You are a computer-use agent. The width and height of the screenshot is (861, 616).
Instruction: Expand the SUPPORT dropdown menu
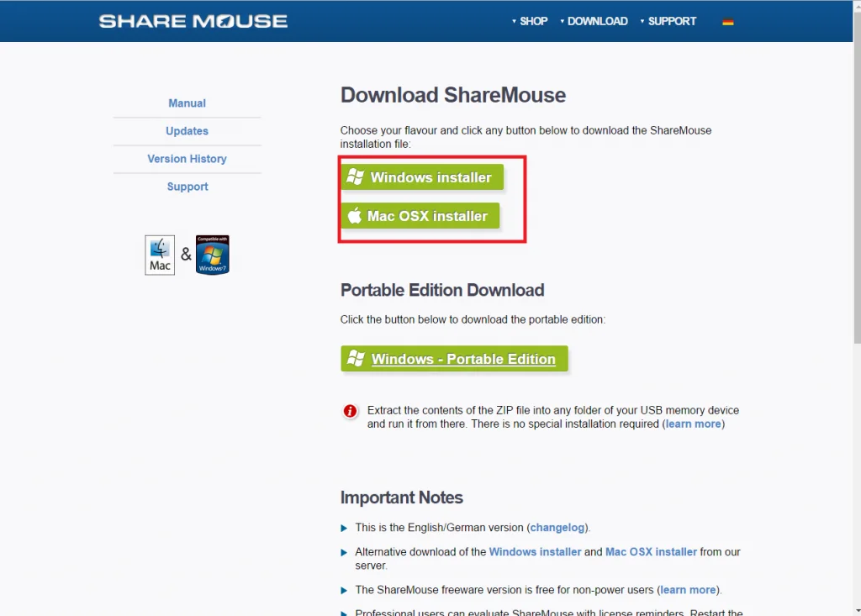668,21
